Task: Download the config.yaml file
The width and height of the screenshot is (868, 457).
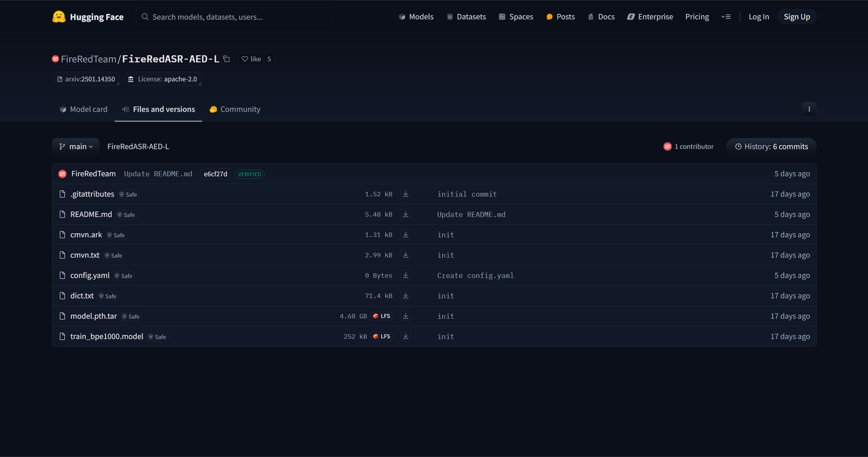Action: [x=406, y=275]
